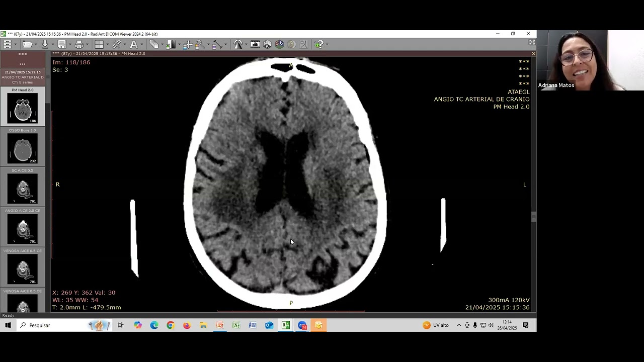Open 3D volume rendering cube icon
This screenshot has height=362, width=644.
[279, 45]
